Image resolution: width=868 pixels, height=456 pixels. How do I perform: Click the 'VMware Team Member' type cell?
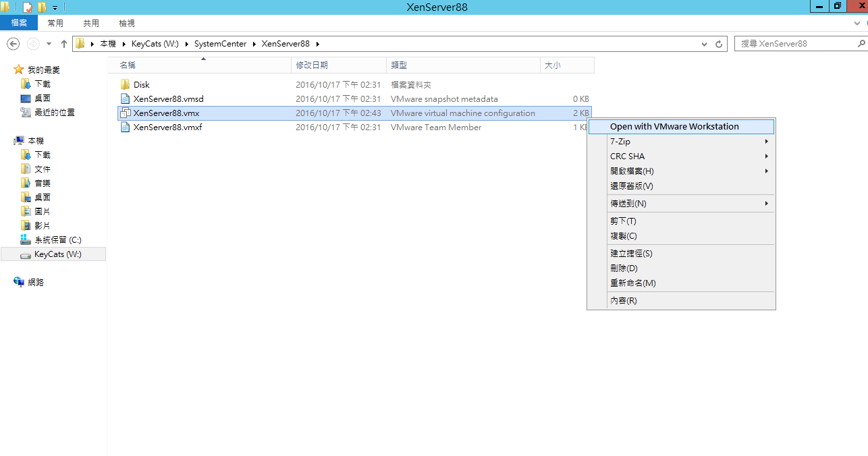(x=436, y=127)
